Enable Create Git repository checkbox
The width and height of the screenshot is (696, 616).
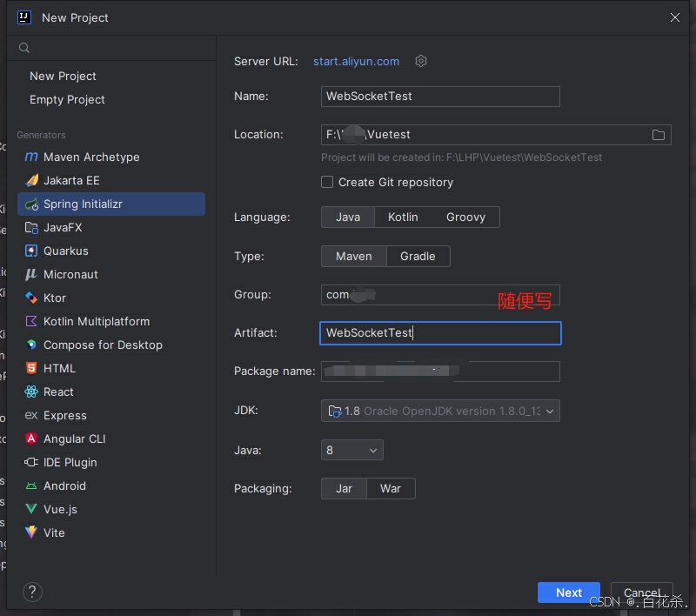tap(327, 183)
